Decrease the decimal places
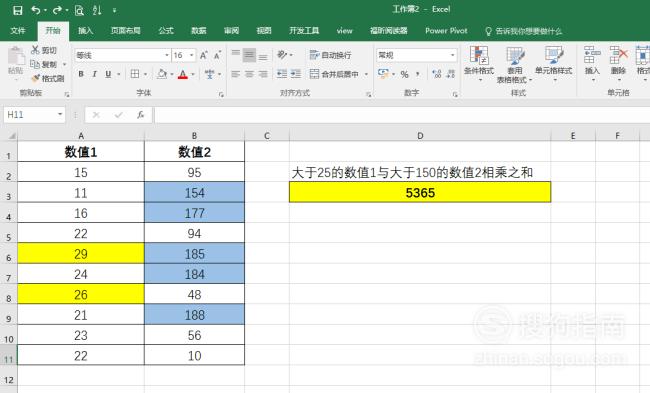The width and height of the screenshot is (650, 393). [451, 74]
